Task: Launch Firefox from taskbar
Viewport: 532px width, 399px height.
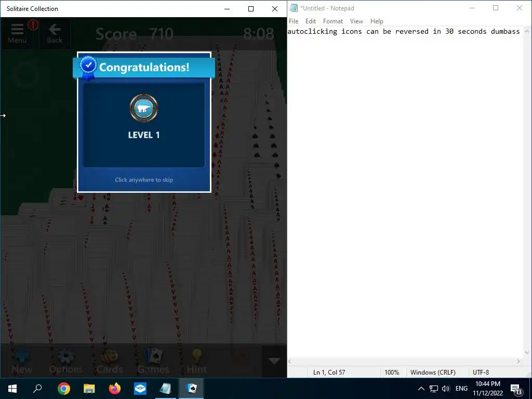Action: [115, 389]
